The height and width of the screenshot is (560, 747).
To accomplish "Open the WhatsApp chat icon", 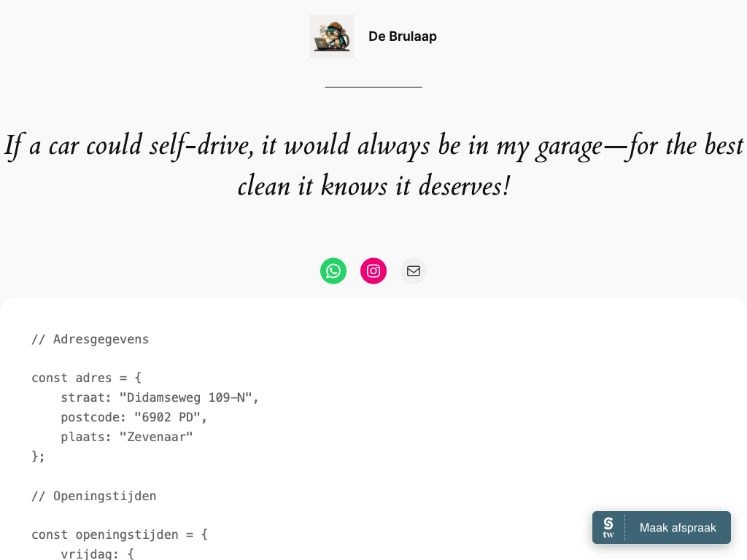I will click(x=333, y=271).
